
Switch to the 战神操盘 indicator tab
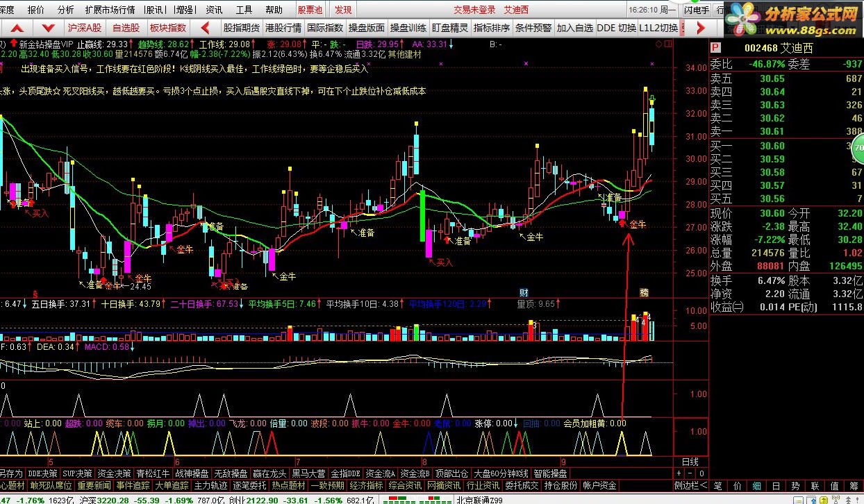(192, 473)
